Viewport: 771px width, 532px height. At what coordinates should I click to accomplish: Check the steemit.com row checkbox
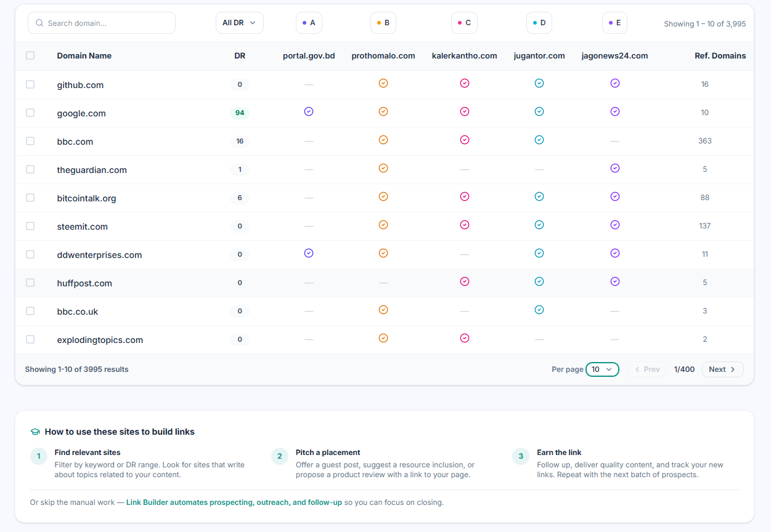30,226
